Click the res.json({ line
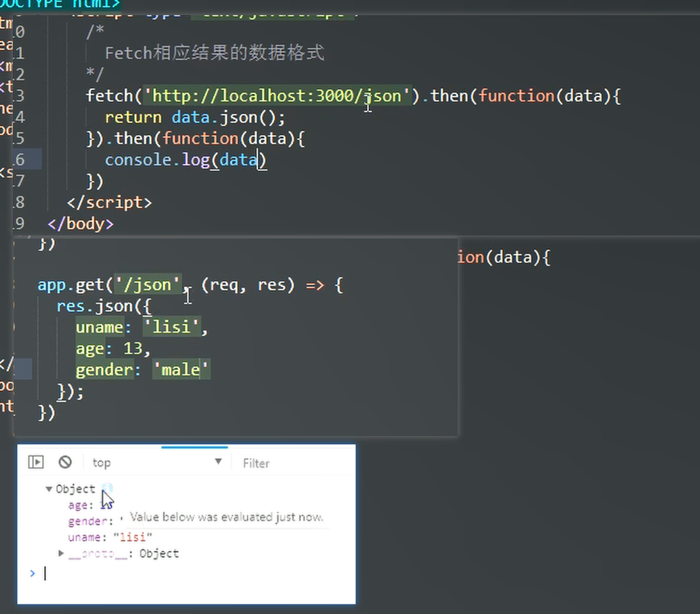This screenshot has height=614, width=700. pos(104,306)
